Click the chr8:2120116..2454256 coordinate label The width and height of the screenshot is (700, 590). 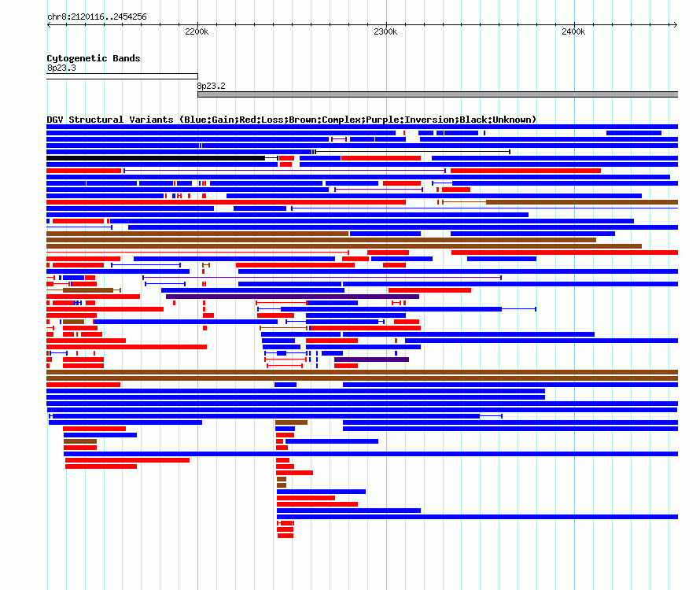click(x=97, y=17)
